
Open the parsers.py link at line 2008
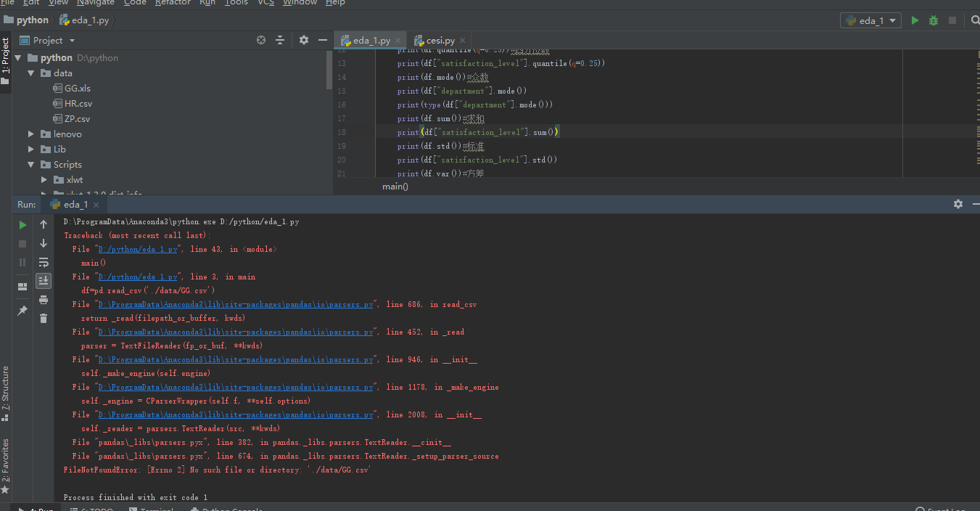click(236, 415)
